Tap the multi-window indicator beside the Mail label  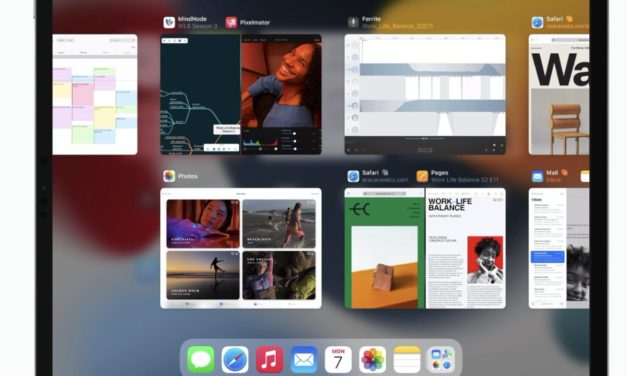(x=564, y=172)
